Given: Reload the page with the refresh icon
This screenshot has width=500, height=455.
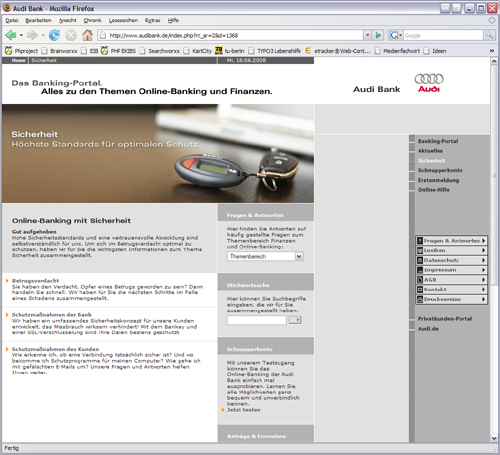Looking at the screenshot, I should click(54, 35).
